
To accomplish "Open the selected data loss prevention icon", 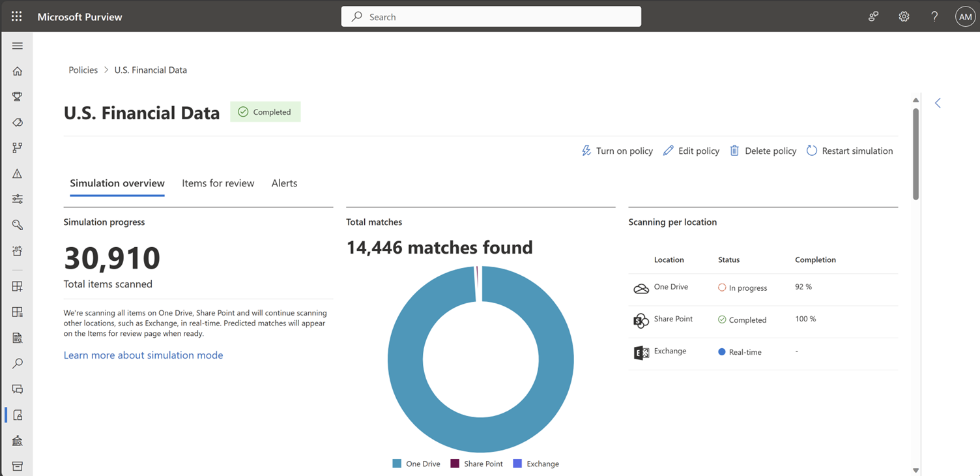I will pos(18,415).
